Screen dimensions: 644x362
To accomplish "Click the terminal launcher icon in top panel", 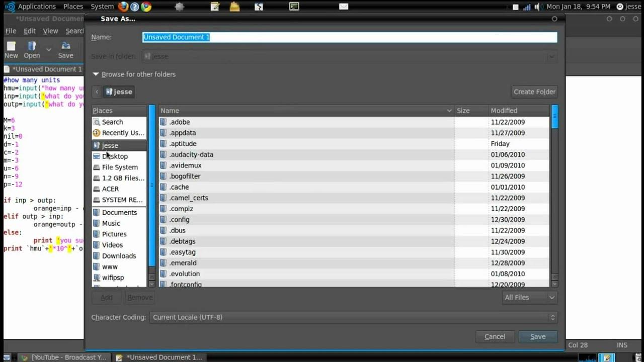I will click(294, 7).
